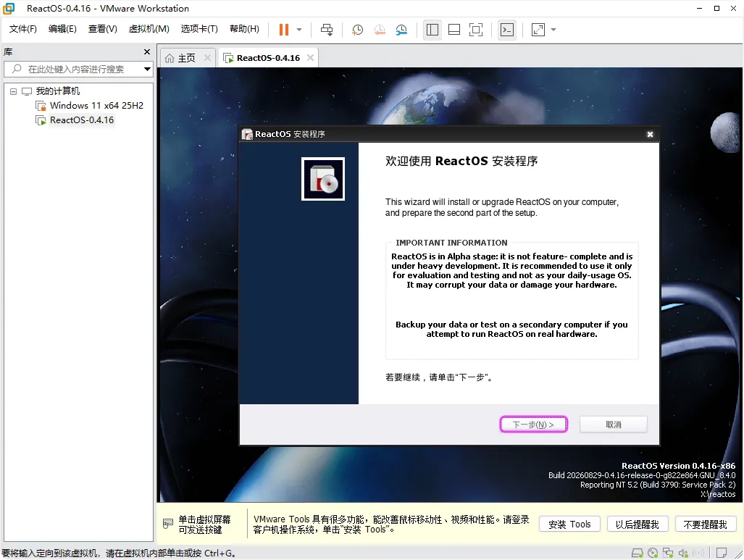Open the snapshot manager wrench-clock icon
The height and width of the screenshot is (560, 744).
pos(401,30)
